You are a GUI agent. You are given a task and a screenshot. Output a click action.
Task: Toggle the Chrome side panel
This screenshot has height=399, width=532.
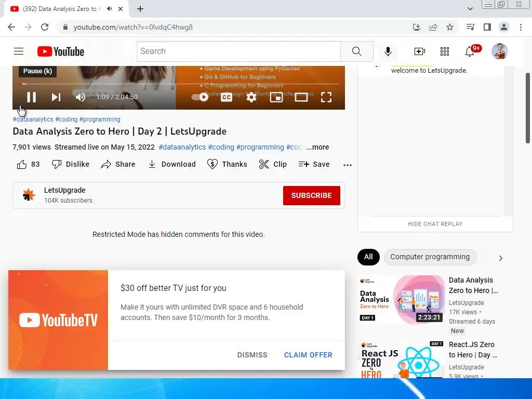point(487,27)
